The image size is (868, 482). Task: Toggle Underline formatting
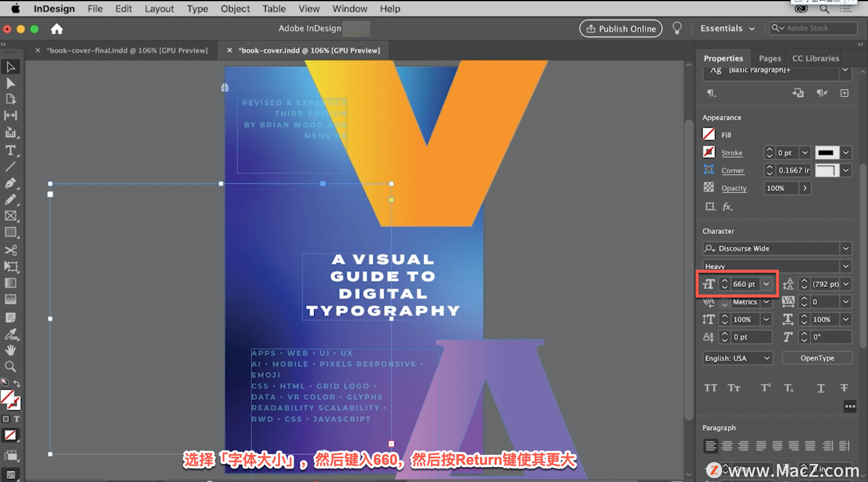click(x=821, y=388)
